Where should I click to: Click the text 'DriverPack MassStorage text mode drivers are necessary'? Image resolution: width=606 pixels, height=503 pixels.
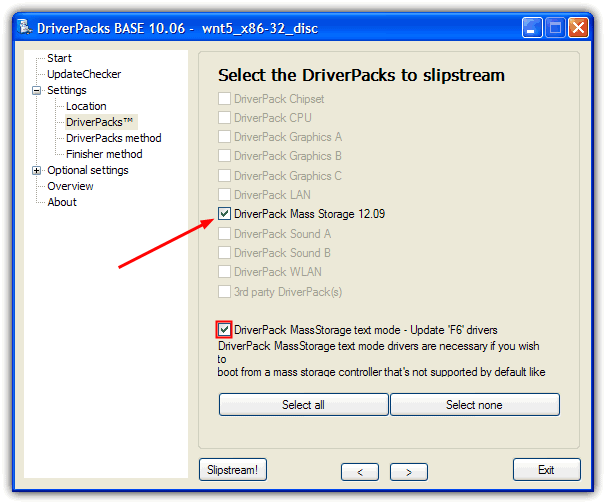point(352,346)
